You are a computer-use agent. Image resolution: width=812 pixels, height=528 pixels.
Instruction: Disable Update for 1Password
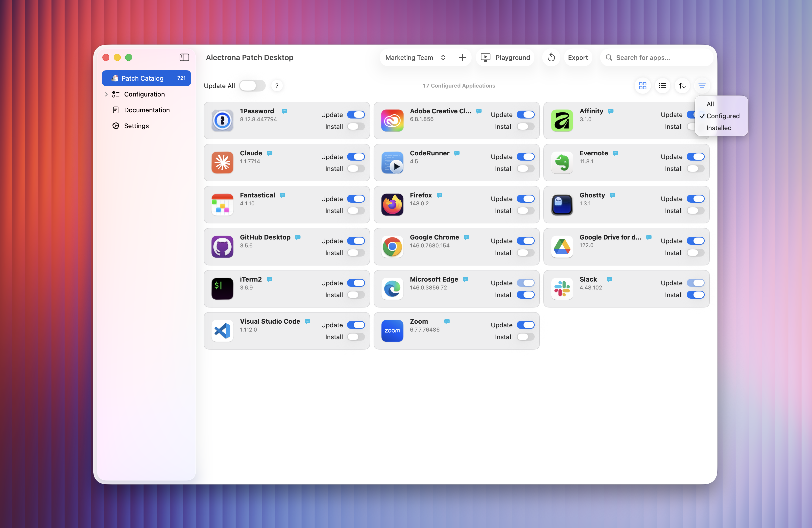356,115
